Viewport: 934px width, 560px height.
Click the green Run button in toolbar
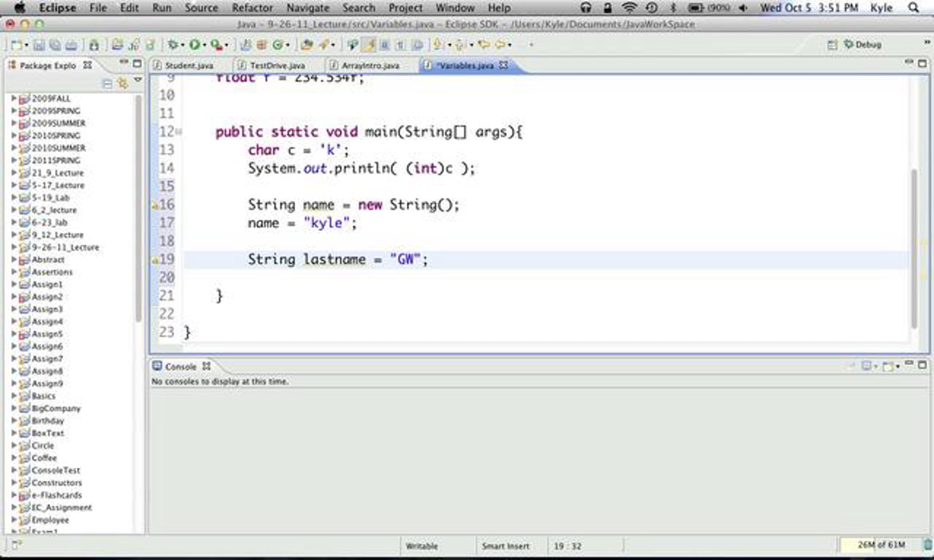pos(195,45)
